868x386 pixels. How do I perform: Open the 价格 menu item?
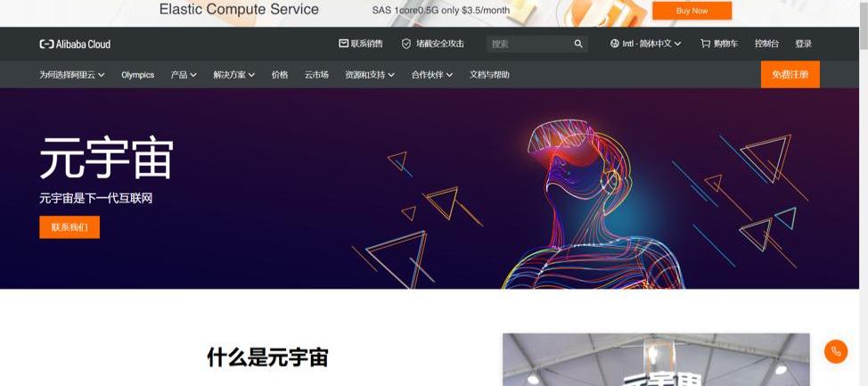280,75
